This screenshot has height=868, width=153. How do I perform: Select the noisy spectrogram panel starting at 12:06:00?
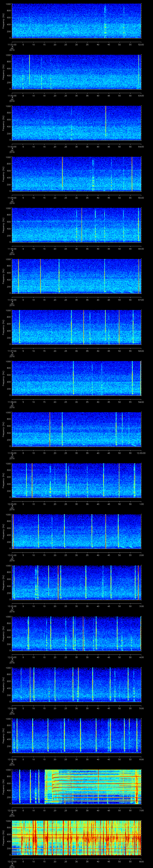click(x=76, y=787)
